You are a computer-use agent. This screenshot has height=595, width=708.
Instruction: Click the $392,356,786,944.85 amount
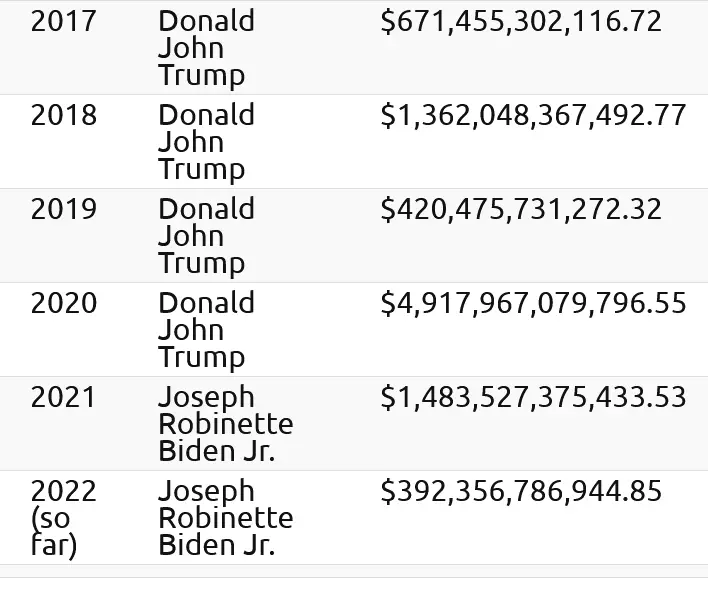click(x=521, y=491)
